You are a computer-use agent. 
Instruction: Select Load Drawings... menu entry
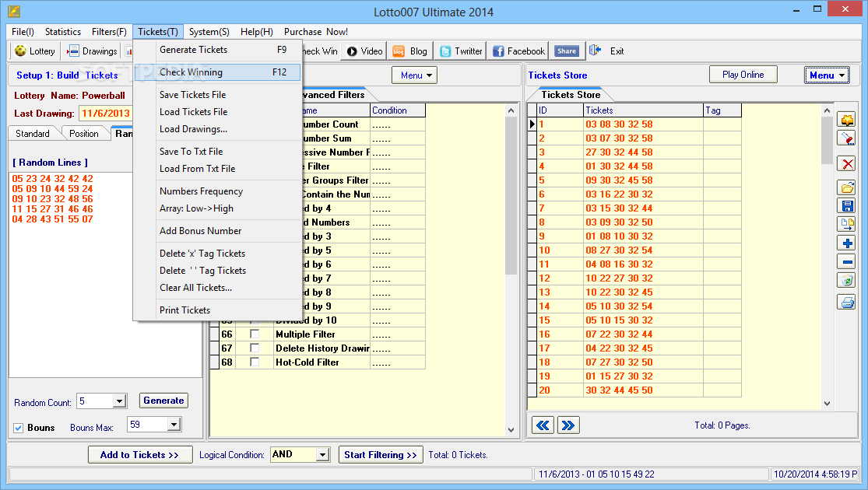(218, 129)
